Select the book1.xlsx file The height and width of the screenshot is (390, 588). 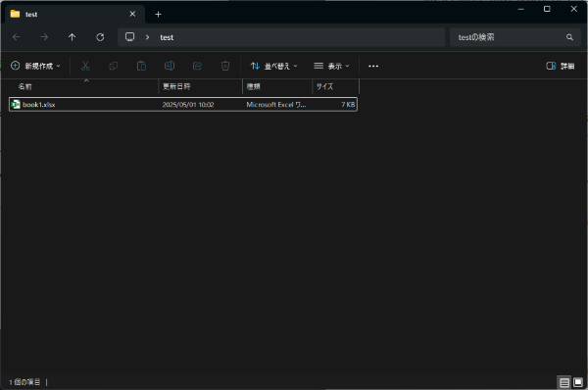(183, 105)
